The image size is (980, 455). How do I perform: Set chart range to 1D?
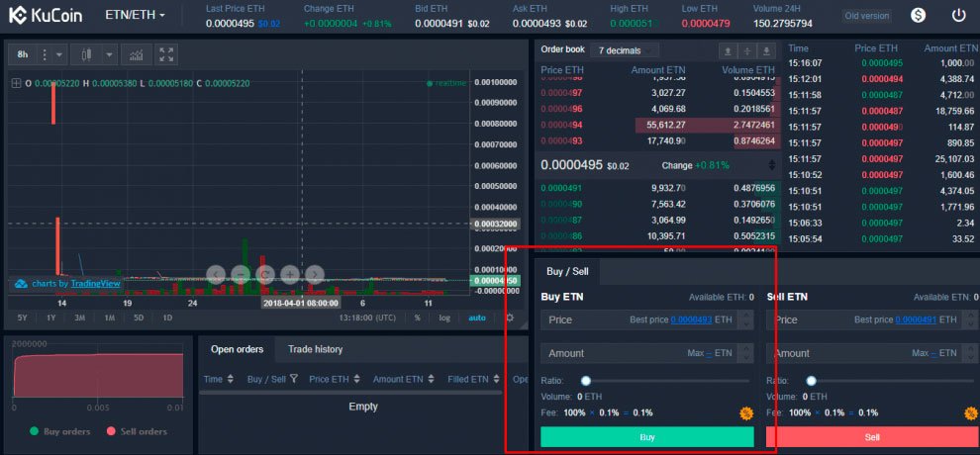coord(167,318)
